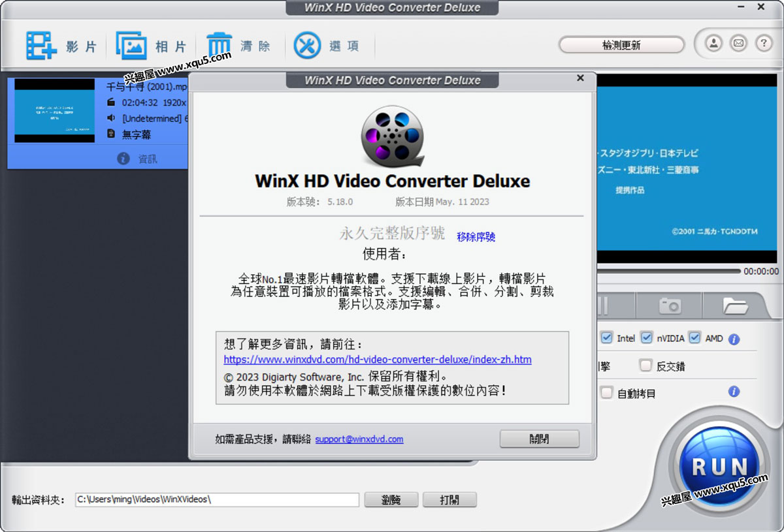Click the support@winxdvd.com email link
Viewport: 784px width, 532px height.
[x=359, y=439]
